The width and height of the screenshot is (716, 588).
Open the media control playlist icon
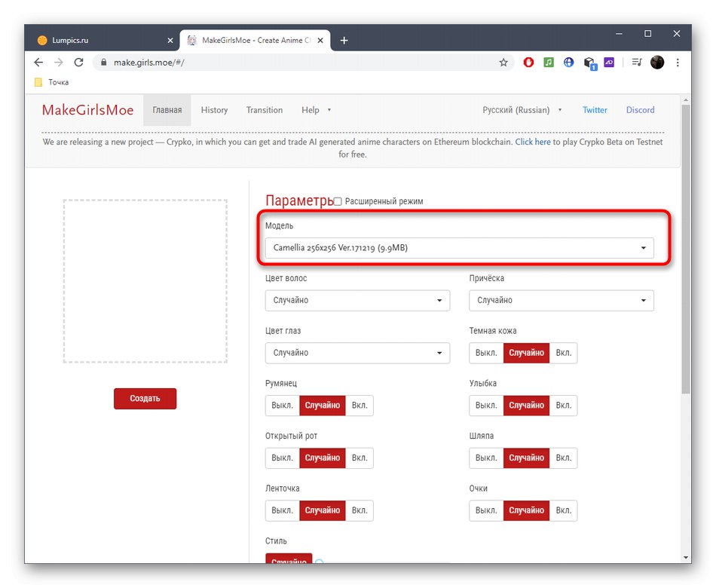pos(637,62)
